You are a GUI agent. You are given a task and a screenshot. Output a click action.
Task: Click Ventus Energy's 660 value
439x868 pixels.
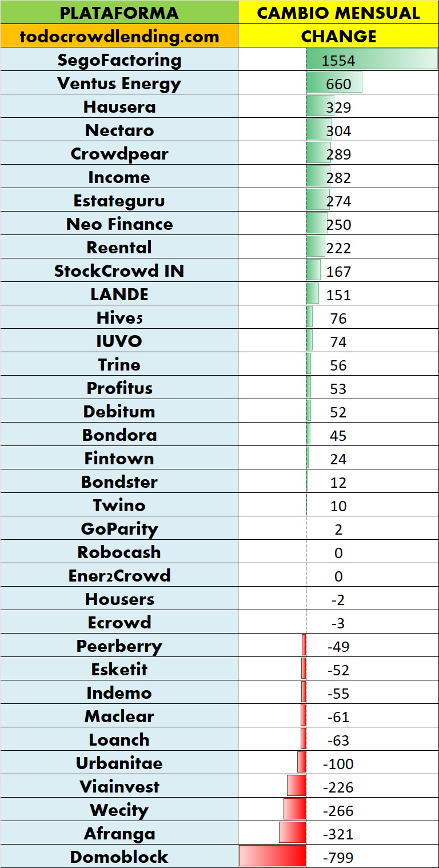click(338, 84)
